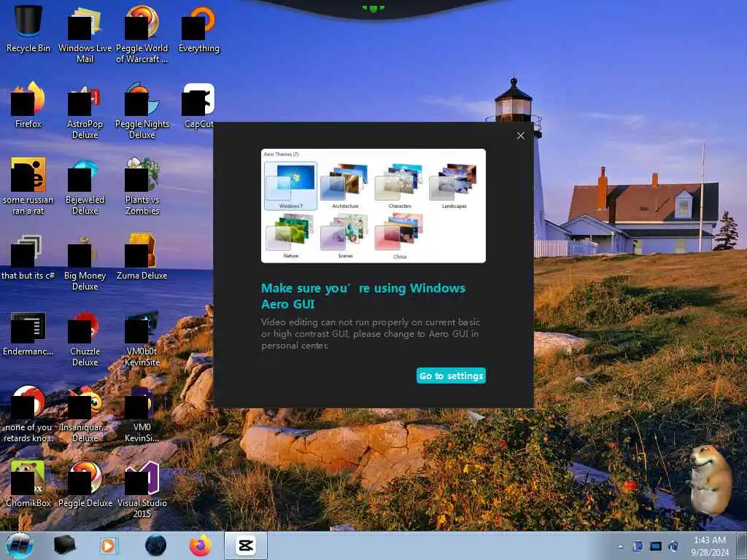
Task: Click the monitor tray icon
Action: click(656, 546)
